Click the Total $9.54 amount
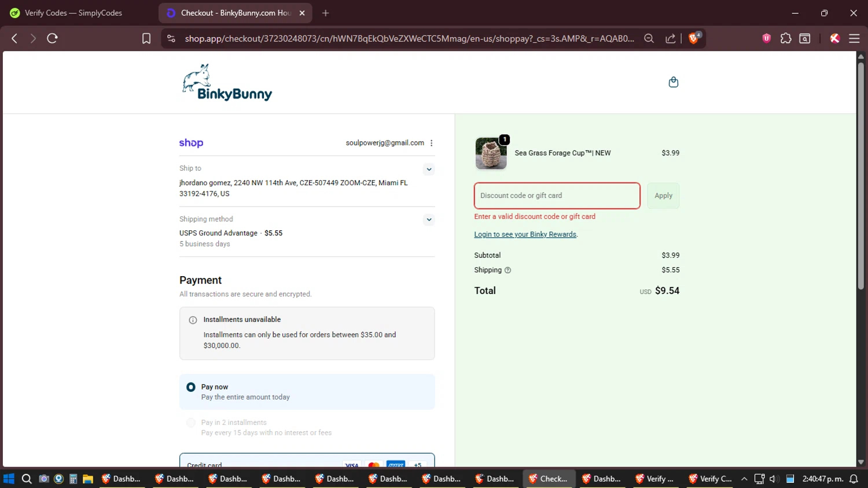Image resolution: width=868 pixels, height=488 pixels. pyautogui.click(x=667, y=291)
